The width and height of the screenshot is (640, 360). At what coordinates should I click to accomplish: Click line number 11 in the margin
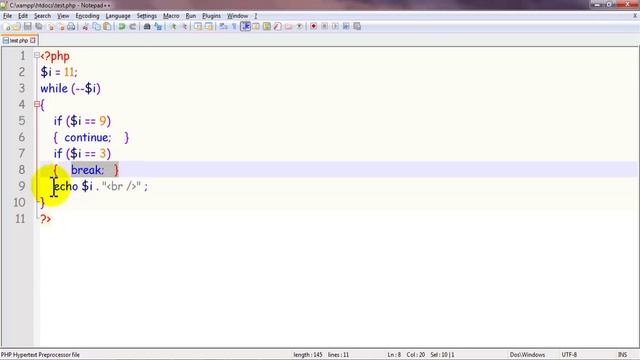(x=20, y=219)
